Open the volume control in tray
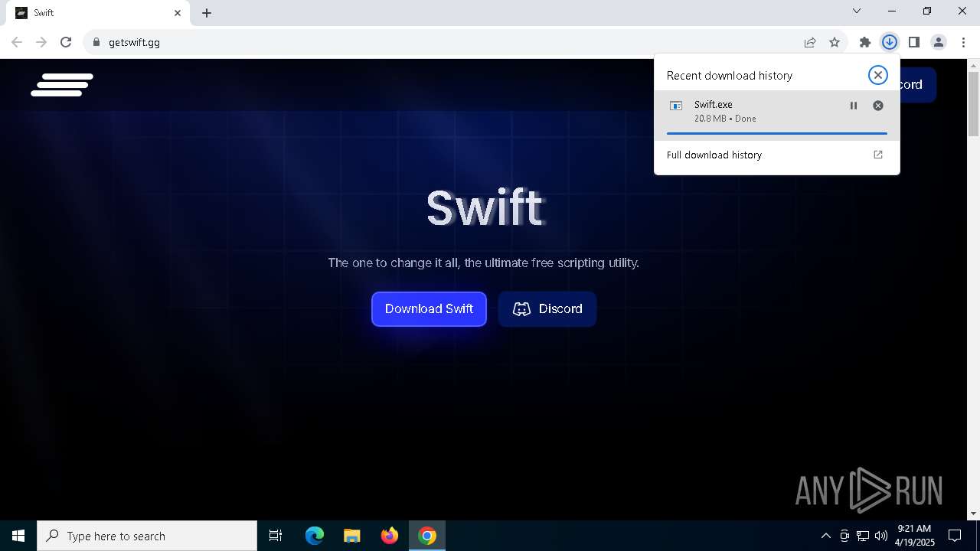The width and height of the screenshot is (980, 551). (x=881, y=536)
